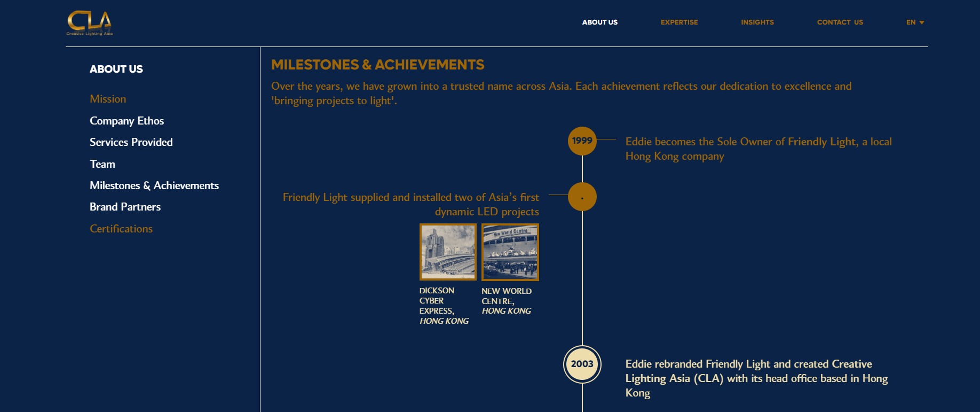Click the Milestones & Achievements heading
Viewport: 980px width, 412px height.
(x=377, y=65)
